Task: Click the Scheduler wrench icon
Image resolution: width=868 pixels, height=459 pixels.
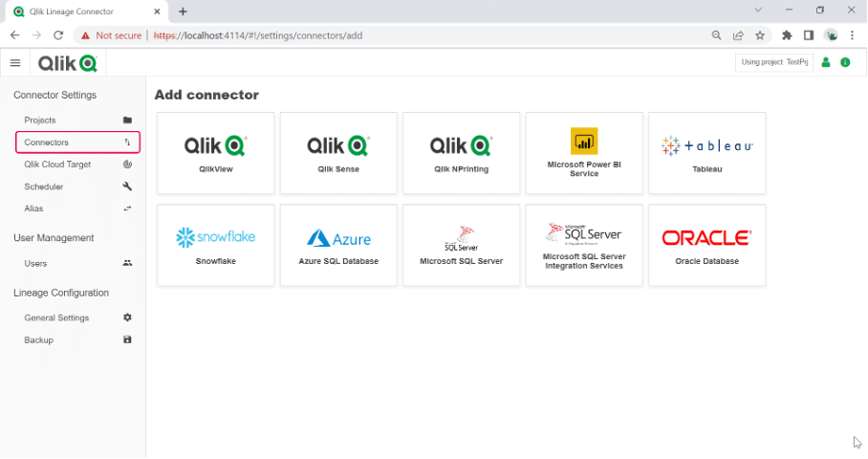Action: click(127, 186)
